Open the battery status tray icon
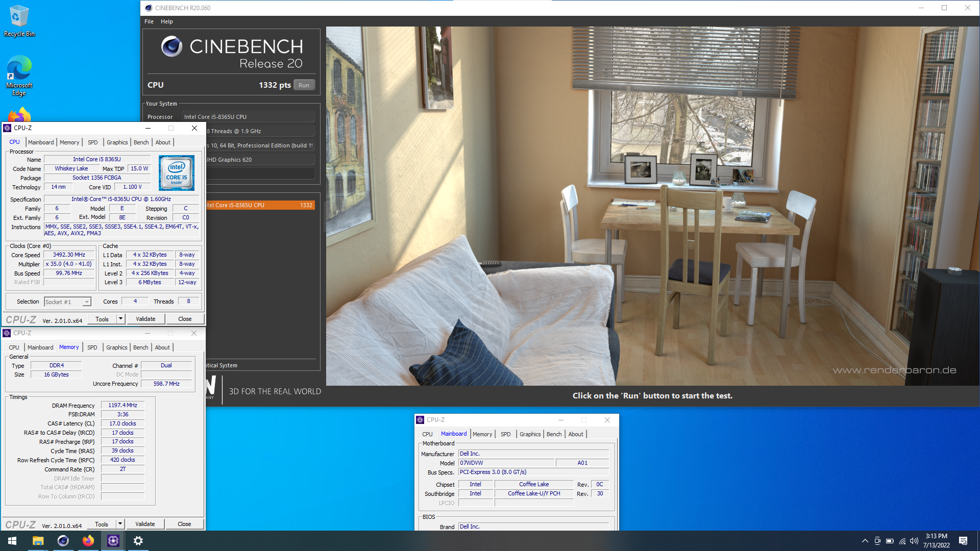This screenshot has height=551, width=980. pyautogui.click(x=890, y=541)
